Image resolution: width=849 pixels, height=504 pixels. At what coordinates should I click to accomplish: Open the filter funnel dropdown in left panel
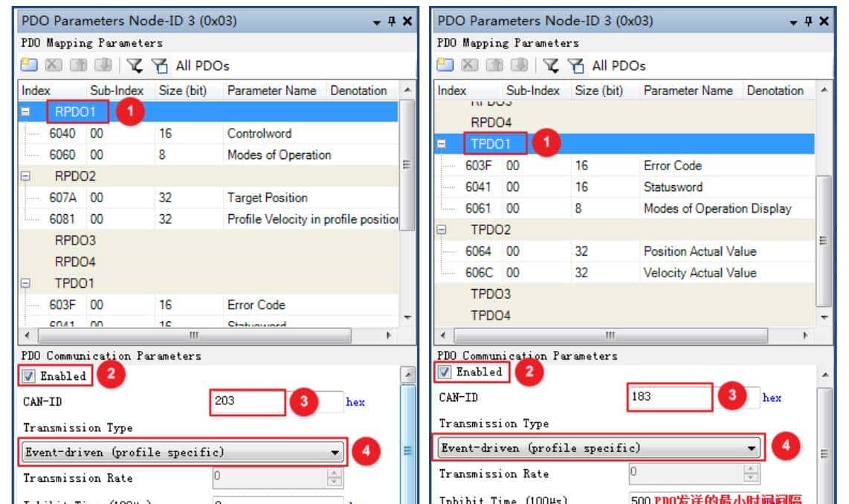135,65
